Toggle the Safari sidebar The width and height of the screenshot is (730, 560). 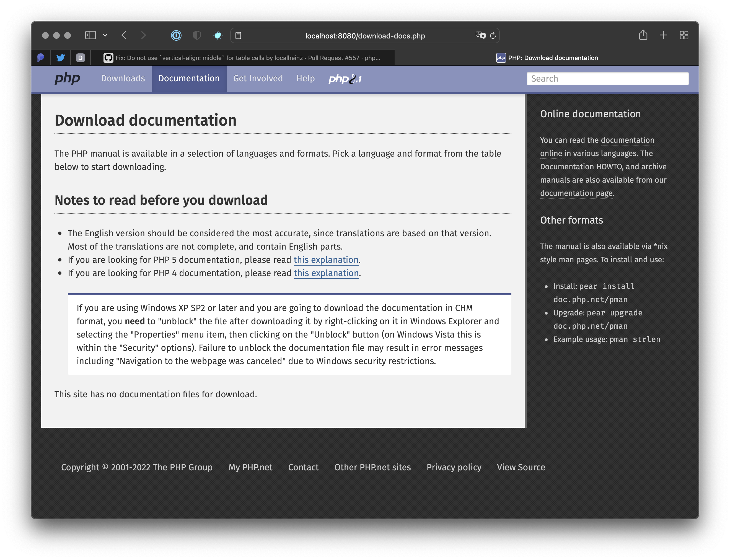90,35
